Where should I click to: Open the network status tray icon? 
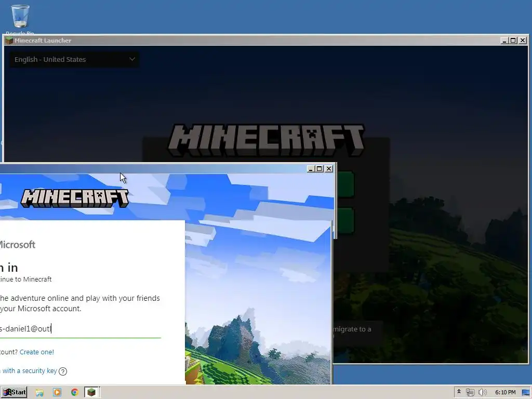(470, 393)
